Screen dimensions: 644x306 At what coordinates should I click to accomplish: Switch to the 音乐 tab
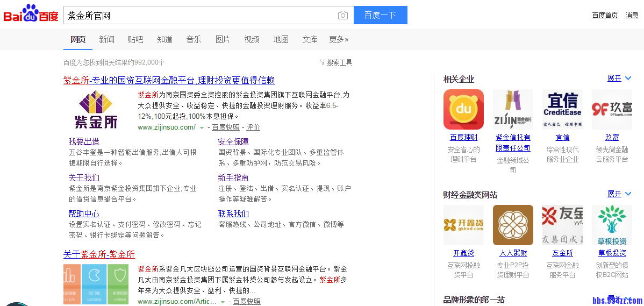(194, 39)
